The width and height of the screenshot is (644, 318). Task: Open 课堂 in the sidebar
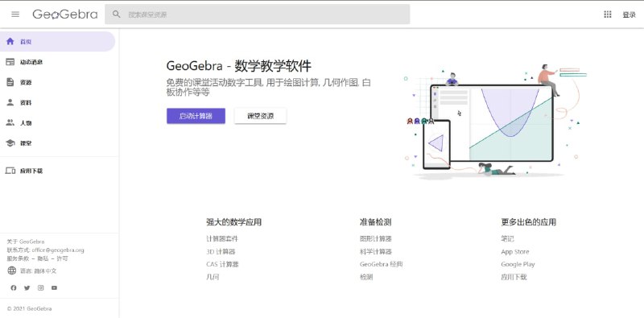coord(57,143)
